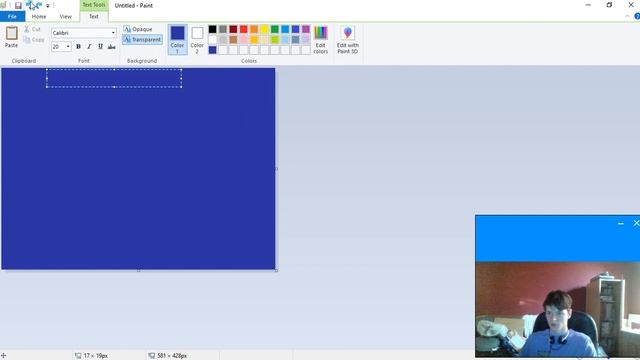Screen dimensions: 640x360
Task: Open the font size 20 dropdown
Action: click(x=68, y=47)
